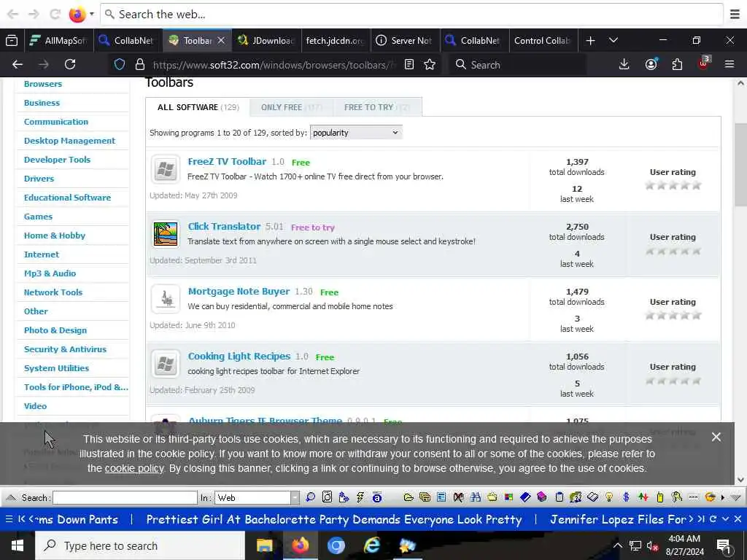This screenshot has height=560, width=747.
Task: Show hidden system tray icons
Action: pos(617,545)
